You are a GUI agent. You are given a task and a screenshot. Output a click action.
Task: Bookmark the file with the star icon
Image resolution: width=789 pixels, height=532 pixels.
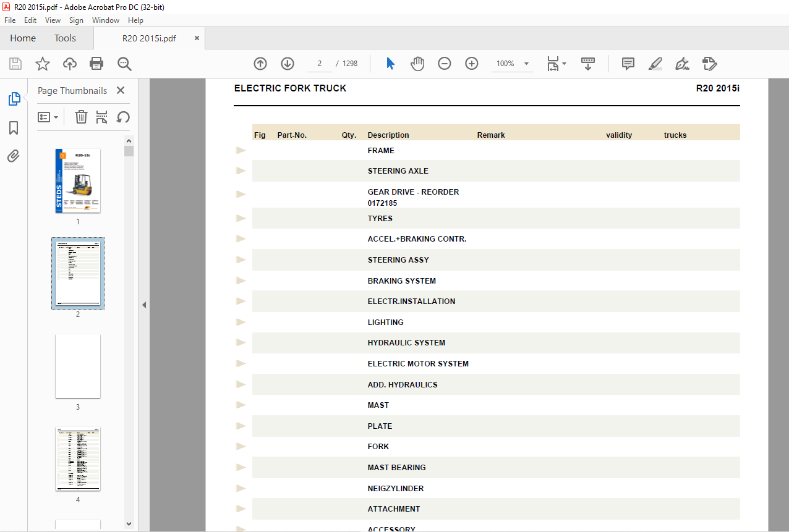(43, 64)
